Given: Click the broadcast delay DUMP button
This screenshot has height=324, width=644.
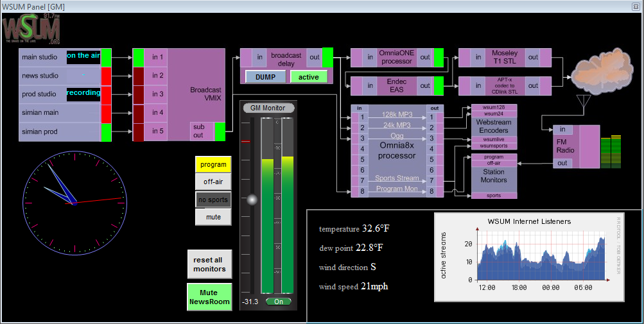Looking at the screenshot, I should 265,77.
